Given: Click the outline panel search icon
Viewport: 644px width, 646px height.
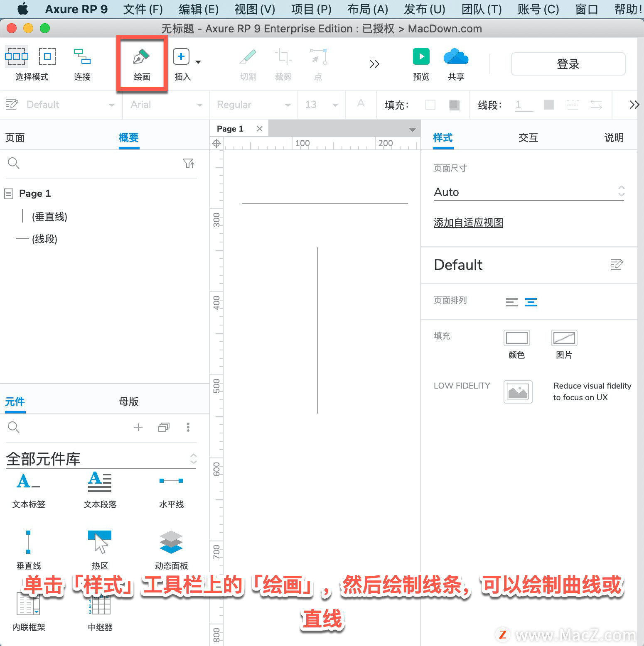Looking at the screenshot, I should tap(14, 163).
